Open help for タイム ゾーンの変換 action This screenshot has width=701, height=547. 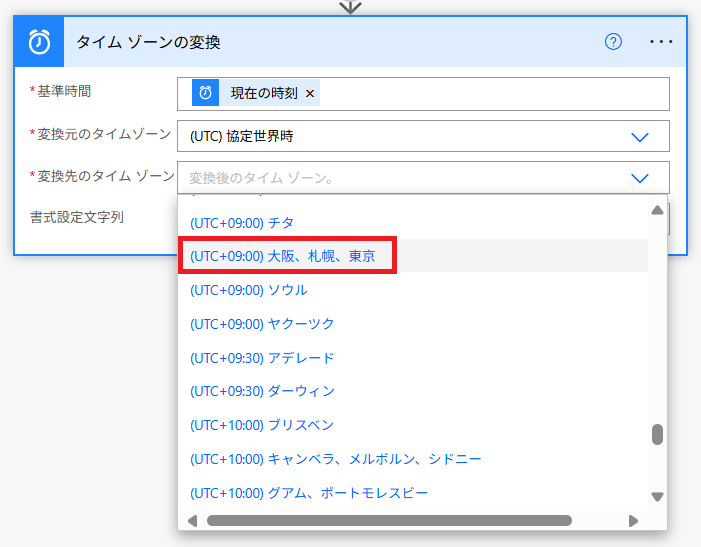614,42
